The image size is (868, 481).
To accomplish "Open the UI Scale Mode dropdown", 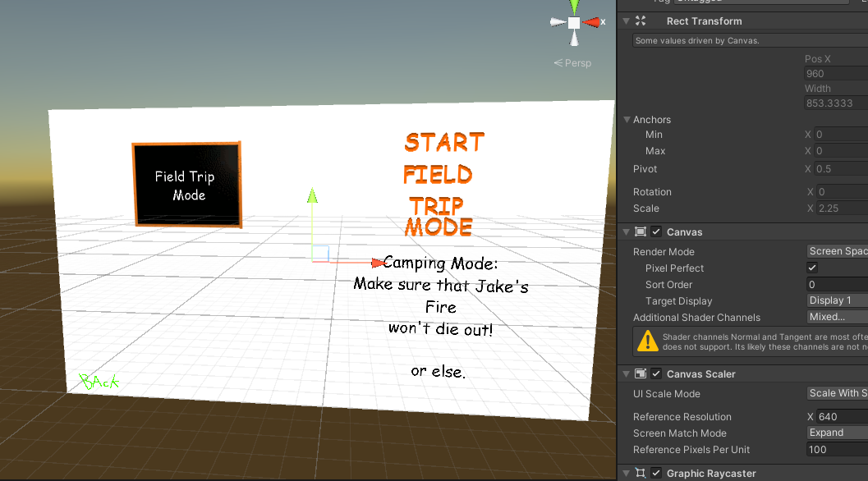I will click(x=838, y=393).
